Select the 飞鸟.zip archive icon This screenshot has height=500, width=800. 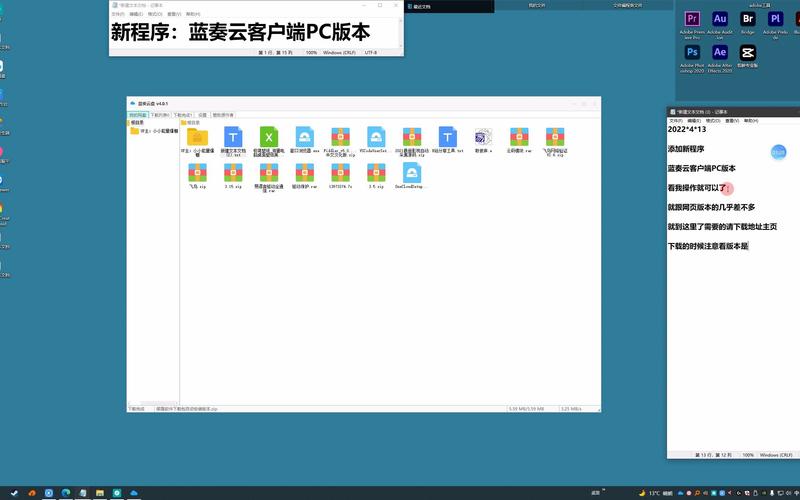tap(197, 172)
